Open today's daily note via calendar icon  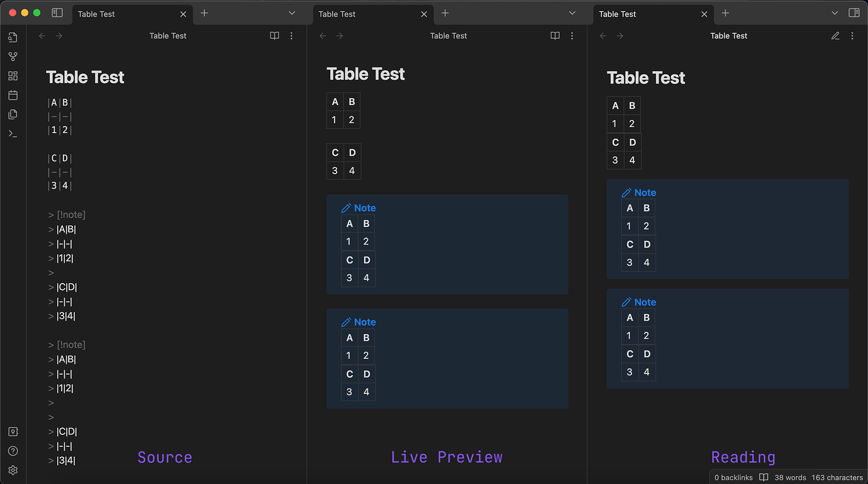13,95
